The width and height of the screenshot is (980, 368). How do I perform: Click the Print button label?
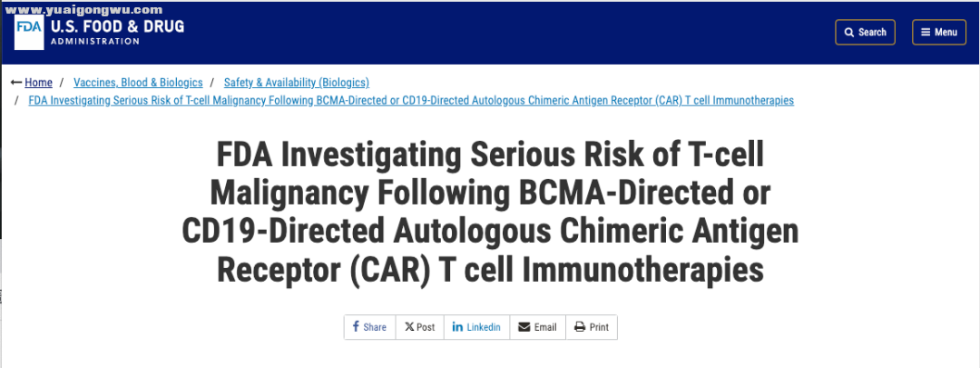pyautogui.click(x=599, y=327)
